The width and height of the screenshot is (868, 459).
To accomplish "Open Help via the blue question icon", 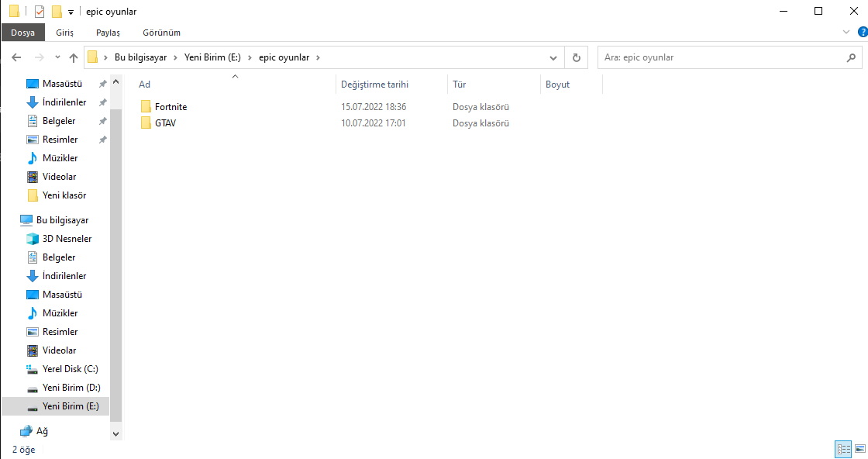I will [x=863, y=32].
